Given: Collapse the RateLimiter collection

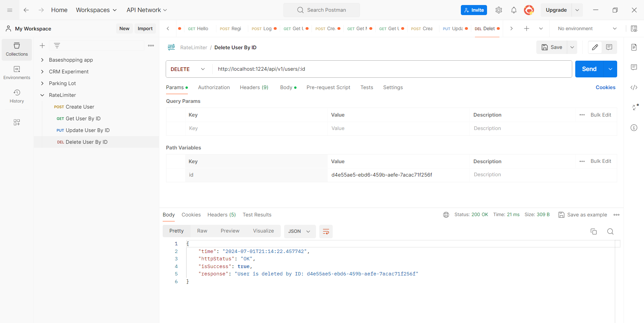Looking at the screenshot, I should coord(42,95).
